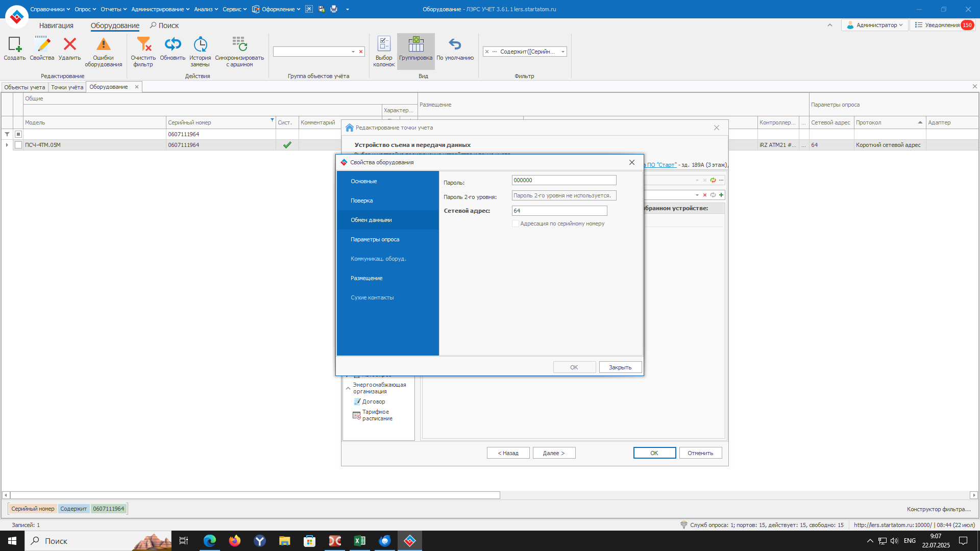The height and width of the screenshot is (551, 980).
Task: Click the Далее button in wizard
Action: click(x=554, y=453)
